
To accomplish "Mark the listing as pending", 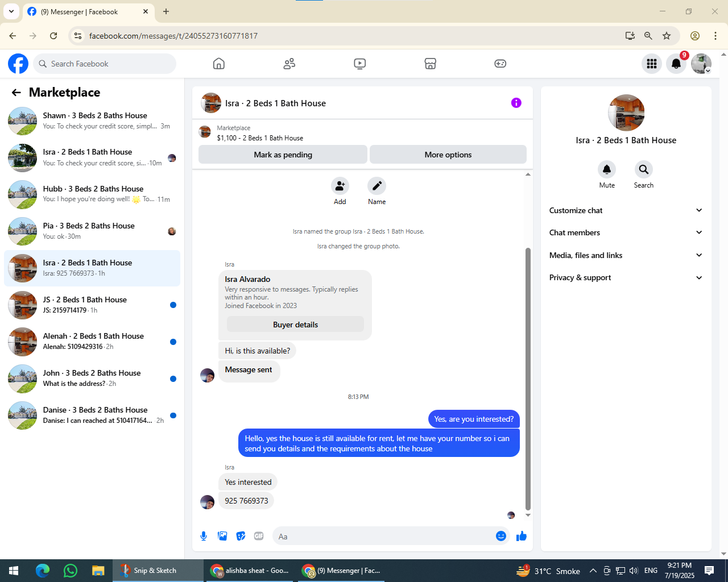I will 283,155.
